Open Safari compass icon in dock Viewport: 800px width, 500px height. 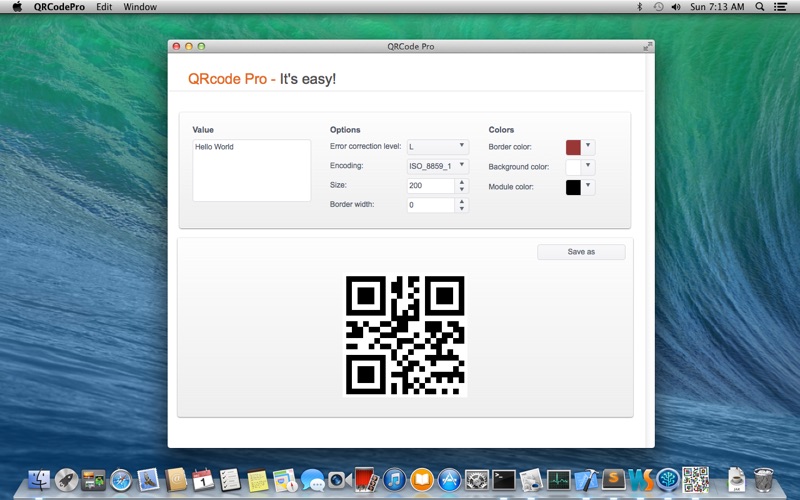point(121,480)
